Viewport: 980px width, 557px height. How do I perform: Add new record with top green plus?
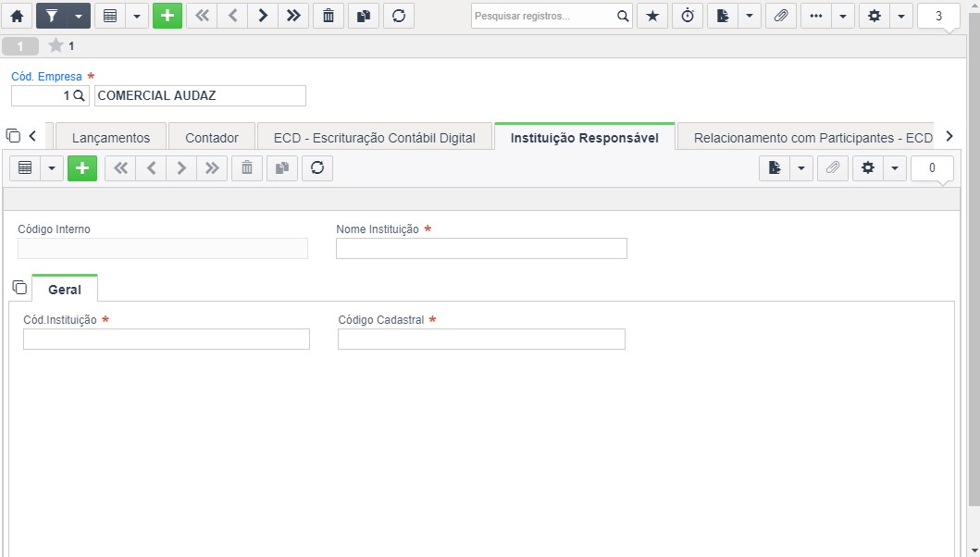click(167, 16)
